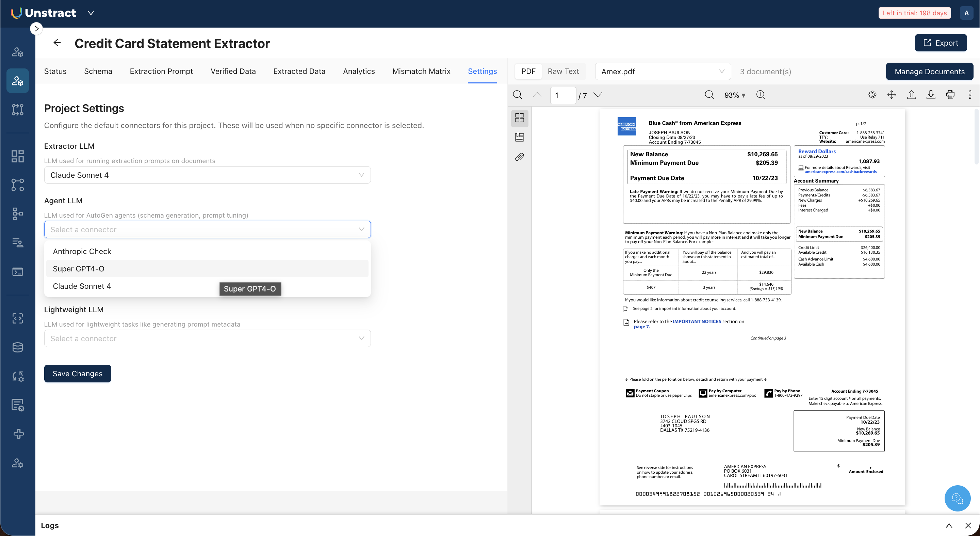Open the Amex.pdf document selector
Viewport: 980px width, 536px height.
tap(662, 72)
